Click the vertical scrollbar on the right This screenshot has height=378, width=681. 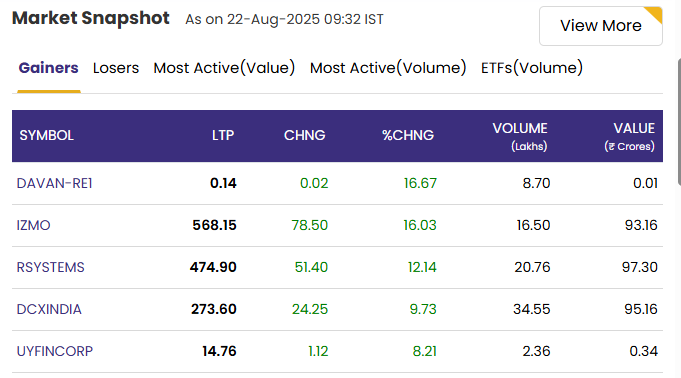(x=679, y=122)
